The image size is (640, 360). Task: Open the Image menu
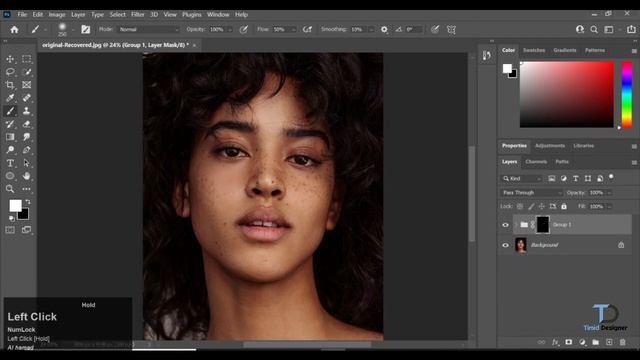[x=57, y=14]
